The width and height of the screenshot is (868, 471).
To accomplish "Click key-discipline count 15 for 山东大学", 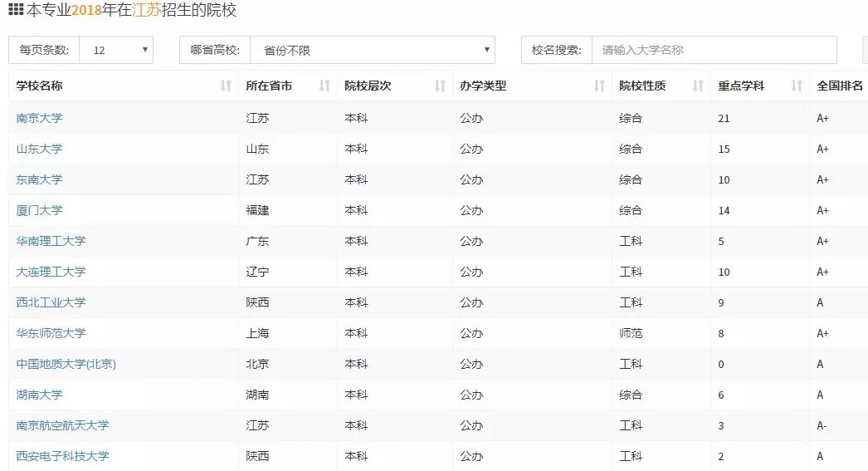I will [x=724, y=149].
